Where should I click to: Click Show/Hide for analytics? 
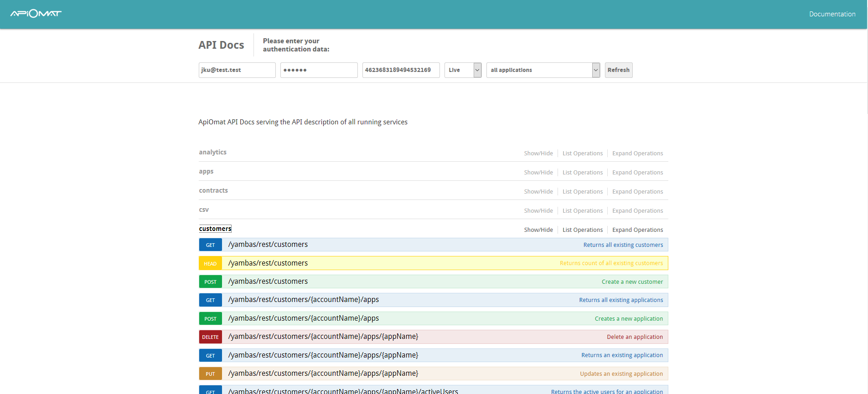pos(538,154)
